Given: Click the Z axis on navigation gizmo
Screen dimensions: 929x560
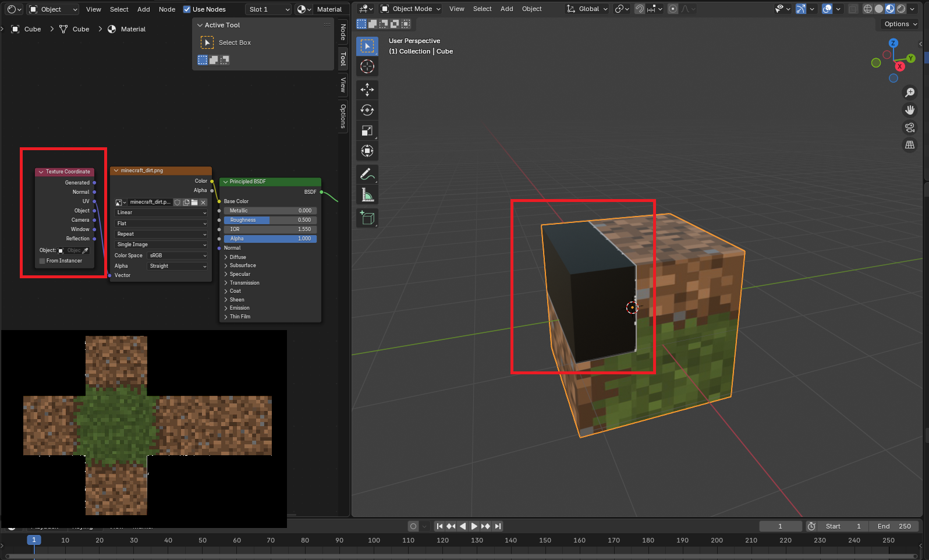Looking at the screenshot, I should pyautogui.click(x=893, y=43).
